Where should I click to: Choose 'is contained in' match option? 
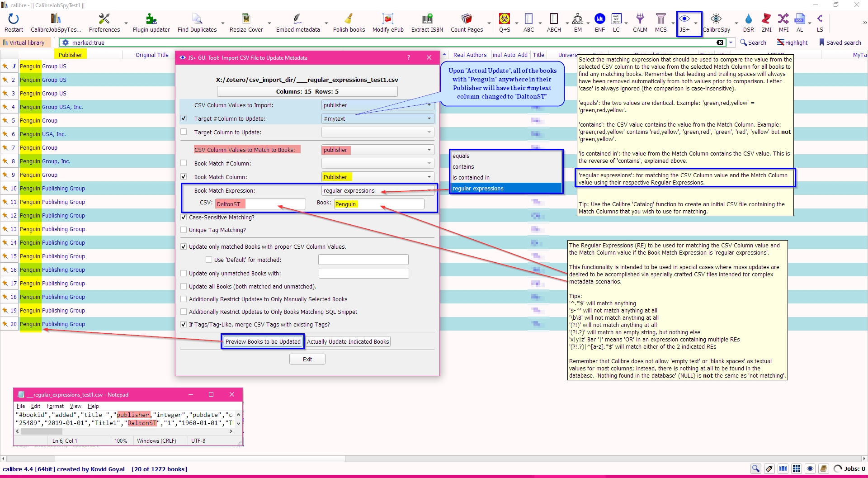[x=506, y=177]
